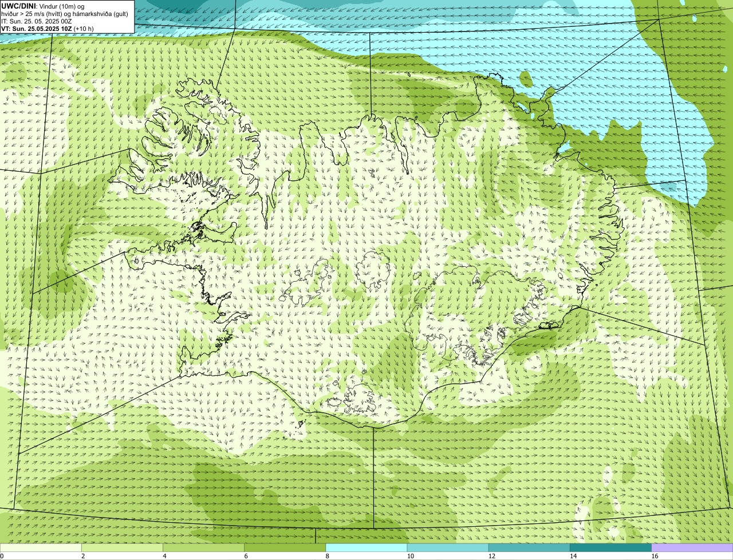Image resolution: width=733 pixels, height=560 pixels.
Task: Click the legend label "14"
Action: (573, 556)
